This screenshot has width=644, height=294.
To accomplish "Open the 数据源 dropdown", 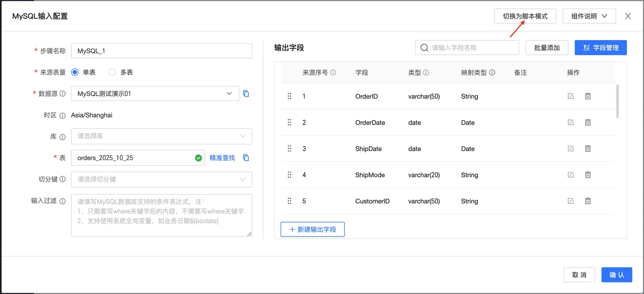I will click(x=155, y=93).
